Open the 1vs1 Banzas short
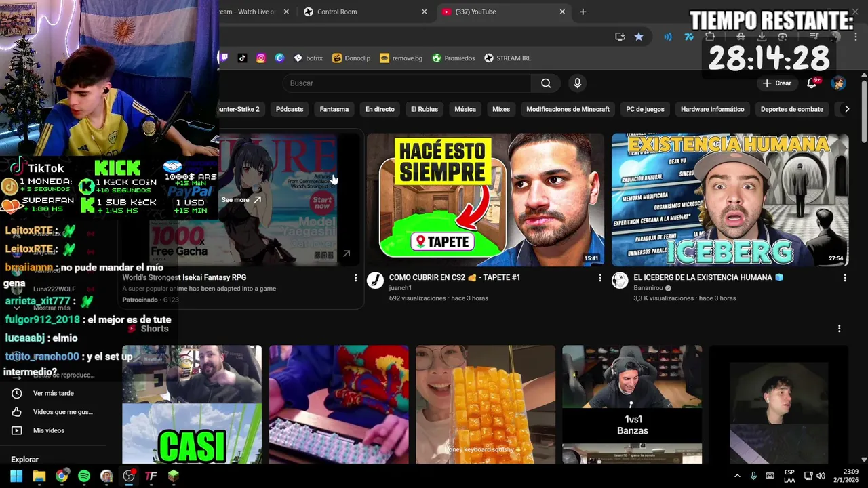 click(x=632, y=405)
